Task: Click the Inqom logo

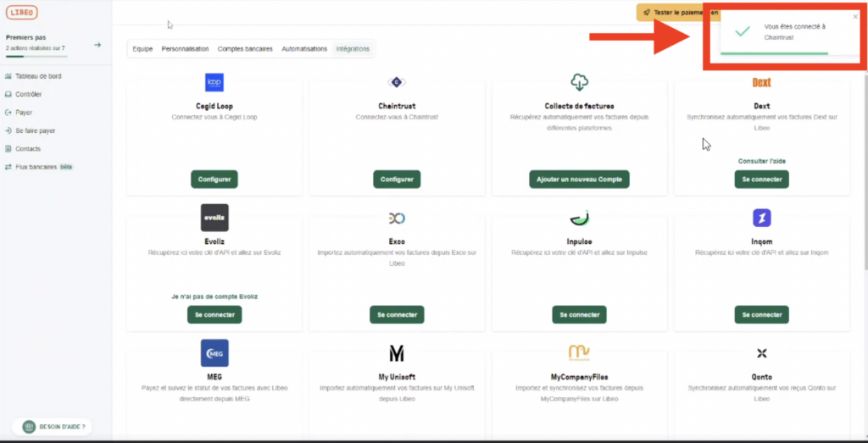Action: point(762,218)
